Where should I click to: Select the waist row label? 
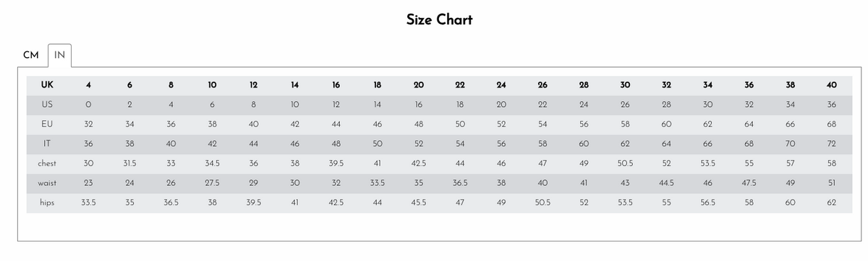click(47, 183)
